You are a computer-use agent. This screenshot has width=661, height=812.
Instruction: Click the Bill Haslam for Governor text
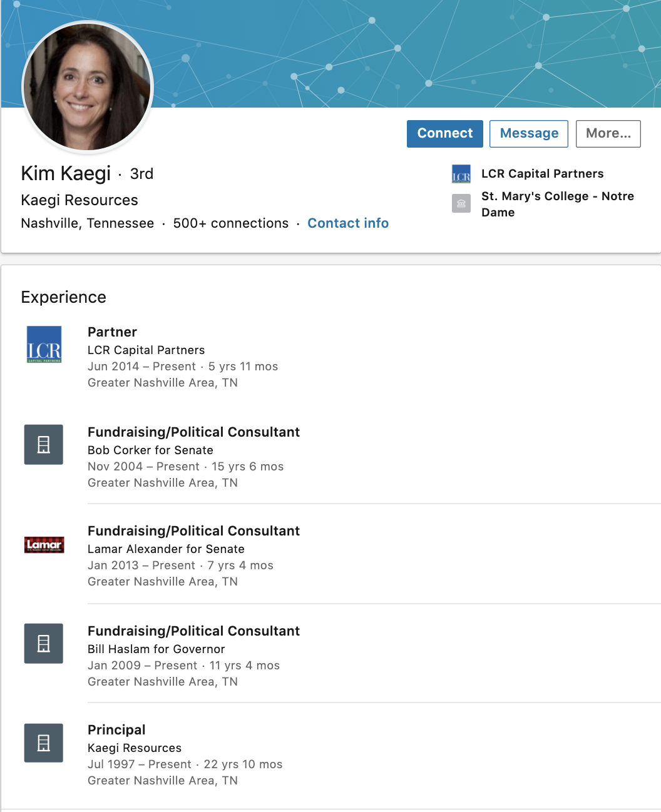pyautogui.click(x=156, y=649)
